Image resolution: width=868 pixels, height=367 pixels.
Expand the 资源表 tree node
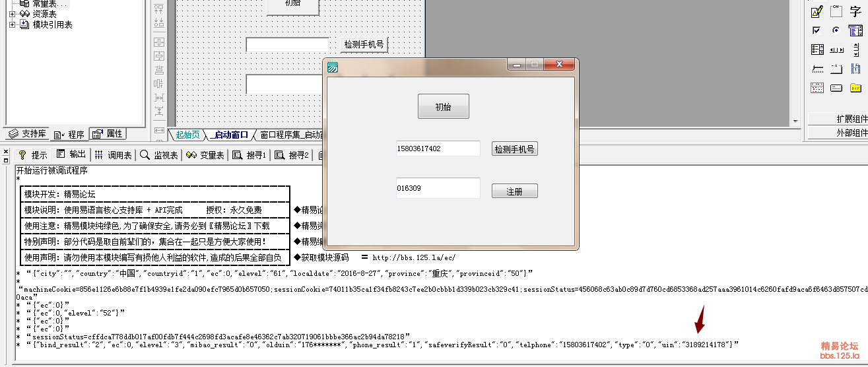click(x=13, y=14)
